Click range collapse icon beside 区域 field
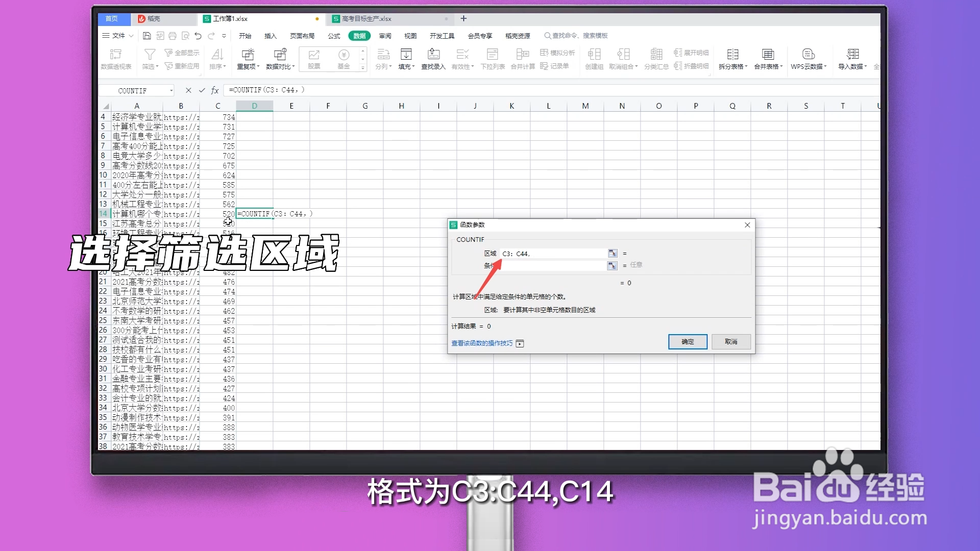This screenshot has width=980, height=551. point(612,253)
